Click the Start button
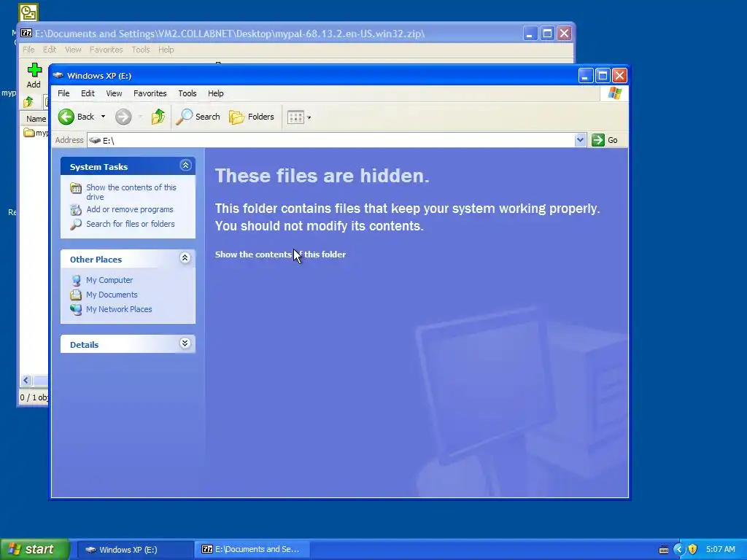This screenshot has height=560, width=747. (35, 549)
